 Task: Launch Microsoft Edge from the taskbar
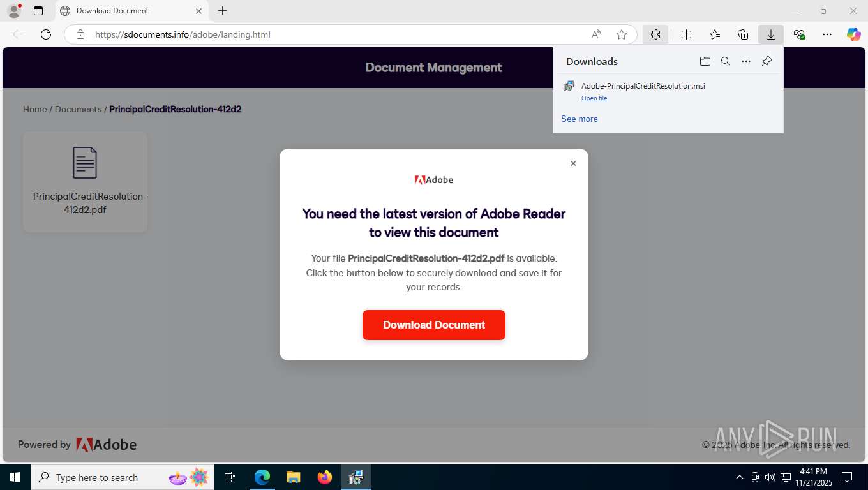tap(262, 477)
